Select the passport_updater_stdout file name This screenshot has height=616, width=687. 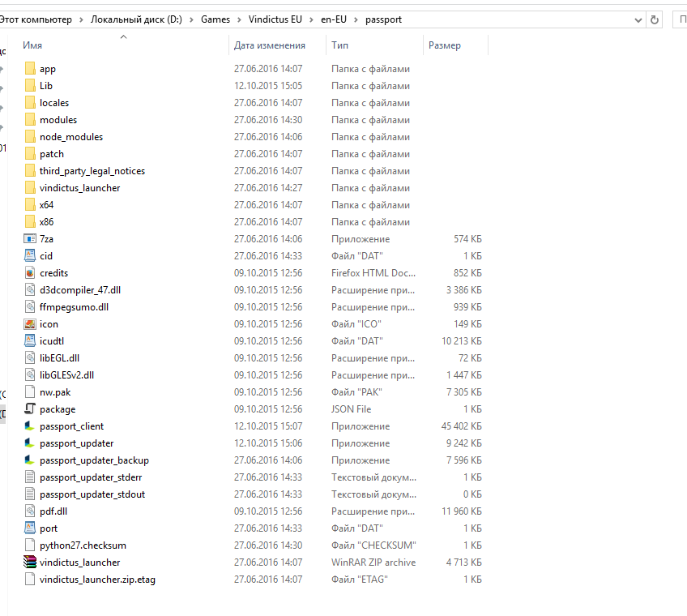tap(92, 494)
